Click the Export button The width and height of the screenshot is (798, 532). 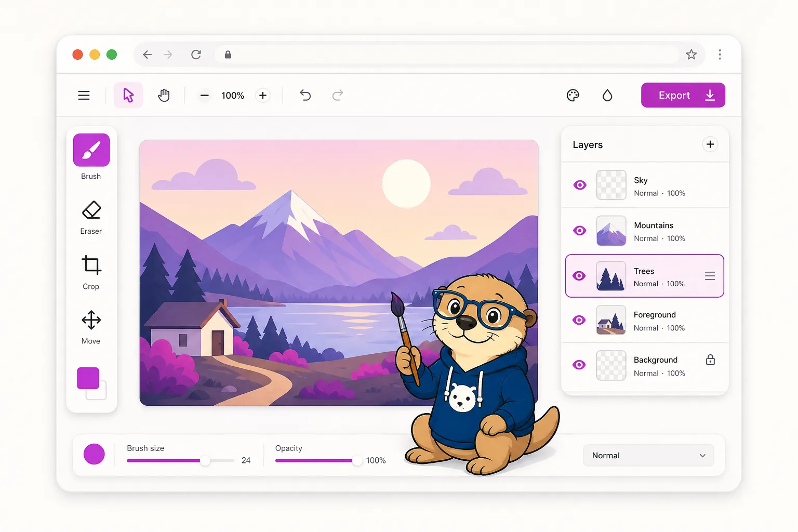683,95
